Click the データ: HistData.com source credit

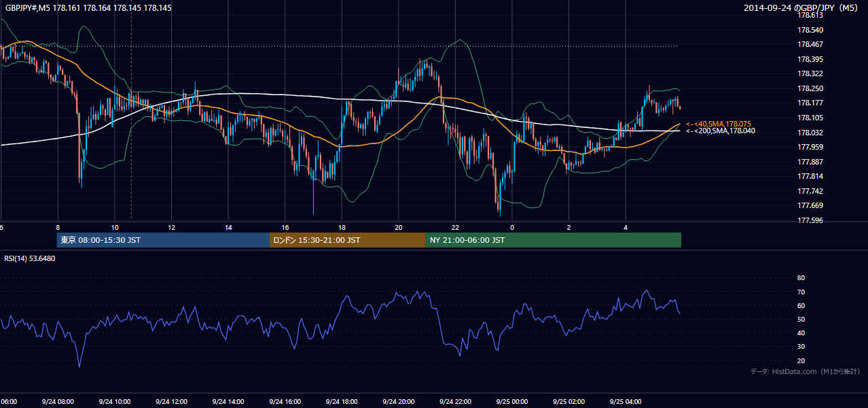click(x=805, y=371)
